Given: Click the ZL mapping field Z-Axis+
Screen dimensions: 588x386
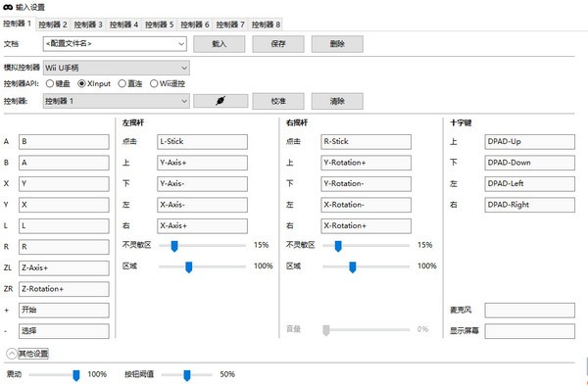Looking at the screenshot, I should pos(64,268).
